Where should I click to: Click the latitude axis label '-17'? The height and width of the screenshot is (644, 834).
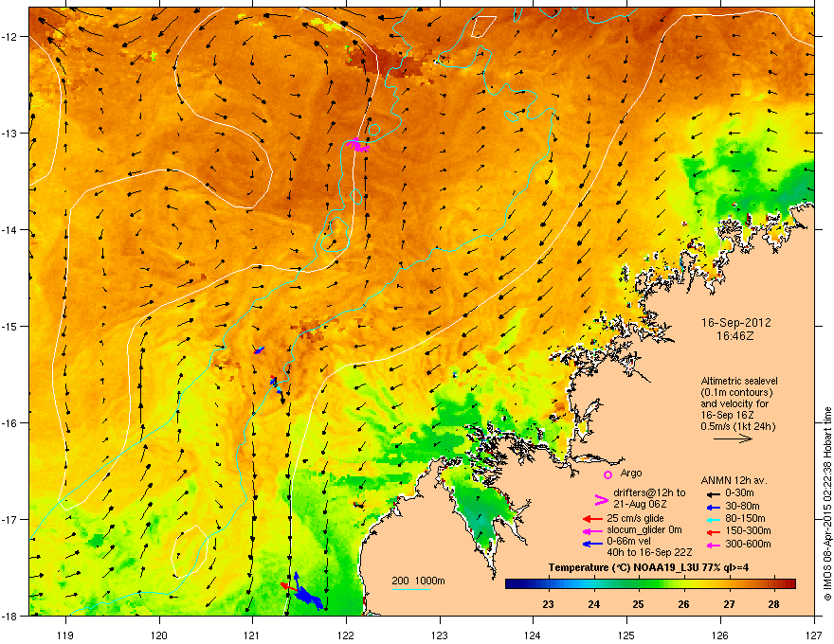(x=9, y=519)
